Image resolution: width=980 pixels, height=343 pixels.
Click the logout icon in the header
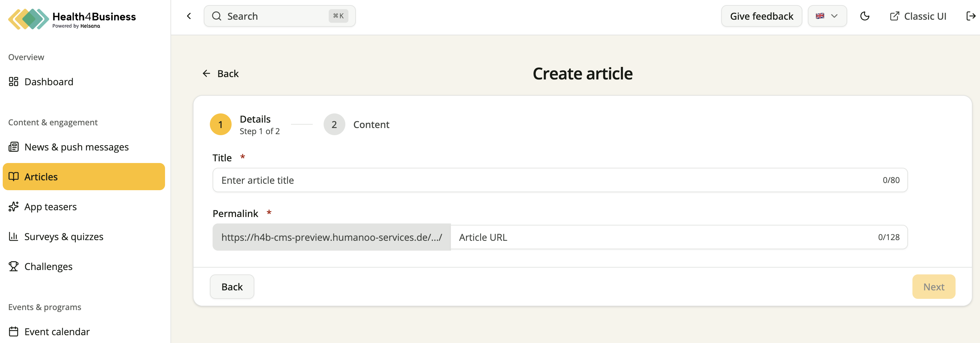970,16
